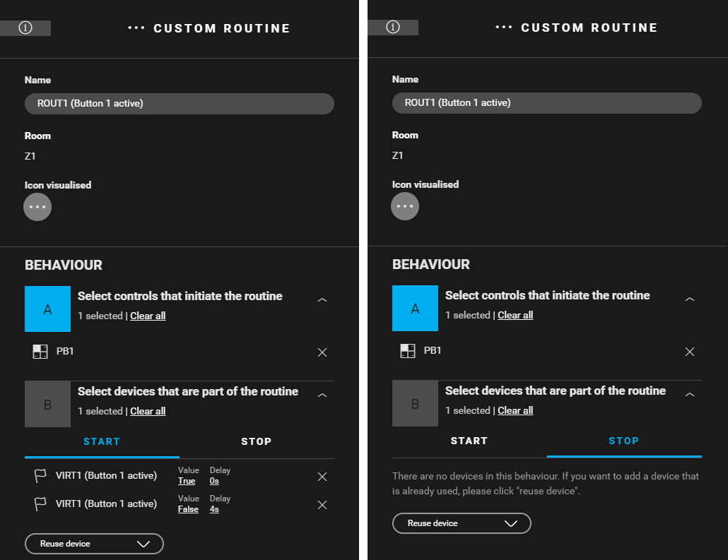Click Clear all under section A, left panel
This screenshot has width=728, height=560.
(x=148, y=316)
